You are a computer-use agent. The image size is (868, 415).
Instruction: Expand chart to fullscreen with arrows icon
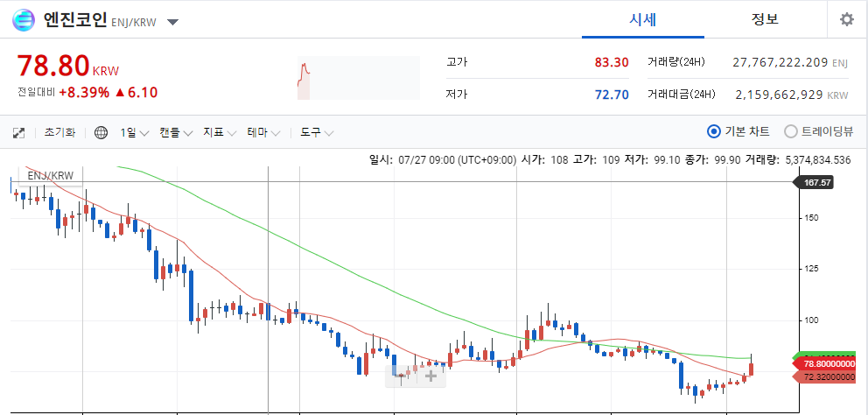tap(19, 133)
